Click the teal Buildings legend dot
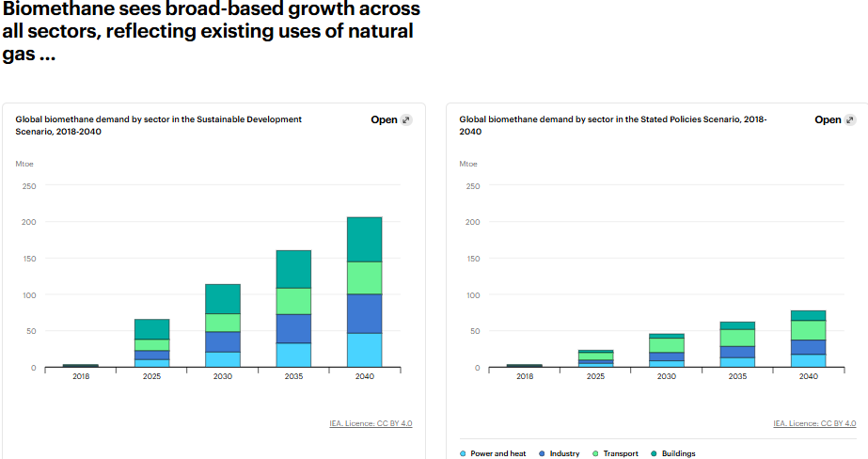868x459 pixels. click(x=653, y=454)
